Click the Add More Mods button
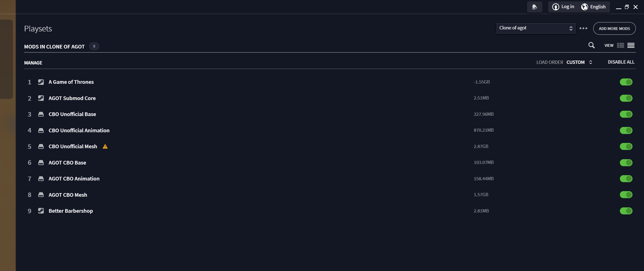644x271 pixels. coord(614,29)
